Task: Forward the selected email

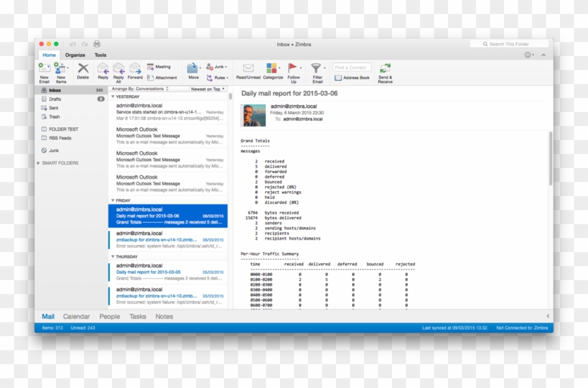Action: click(x=135, y=71)
